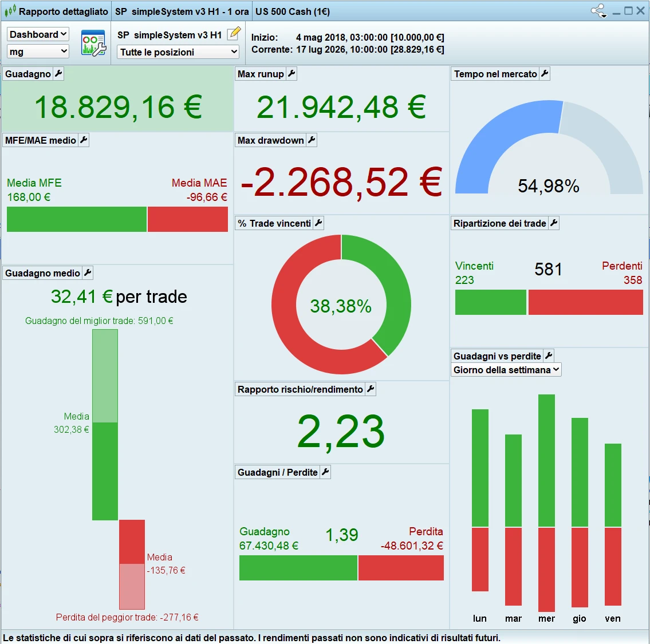This screenshot has height=644, width=650.
Task: Click the SP simpleSystem v3 H1 - 1 ora tab
Action: pos(182,11)
